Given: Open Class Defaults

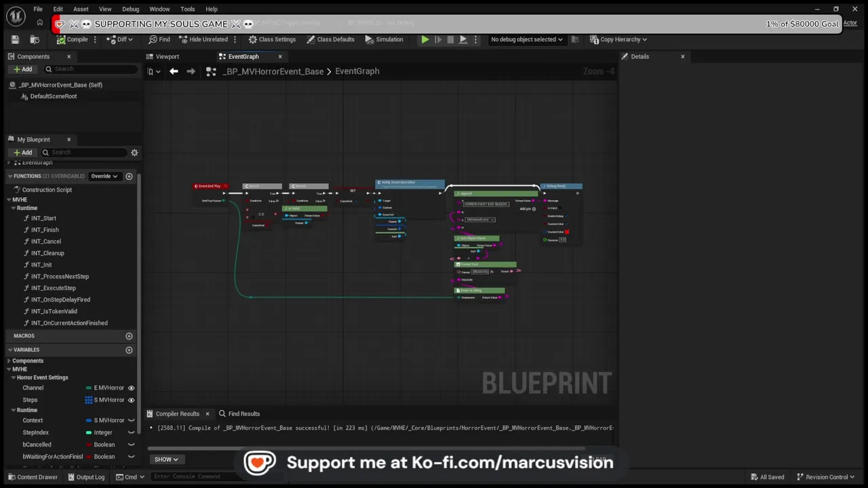Looking at the screenshot, I should click(x=330, y=39).
